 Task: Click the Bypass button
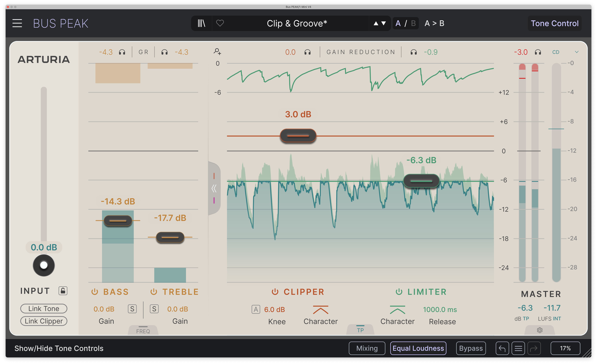tap(471, 348)
